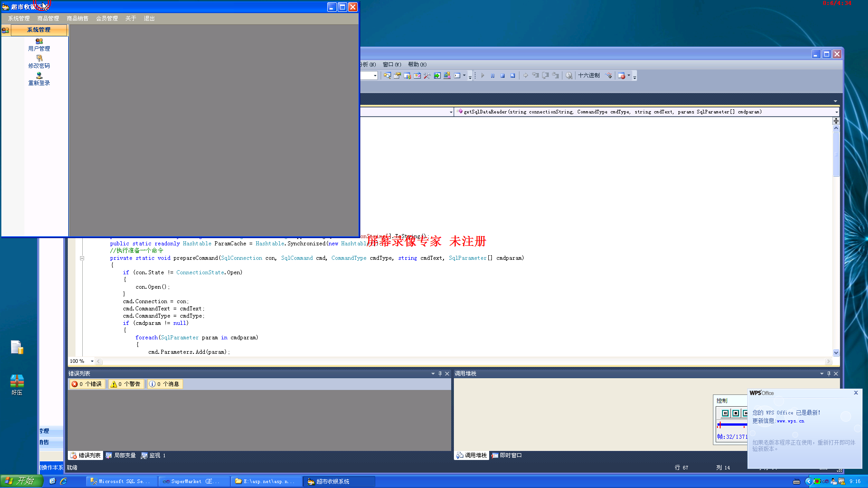Open Toolbox toolbar icon with wrench
This screenshot has width=868, height=488.
click(x=427, y=75)
